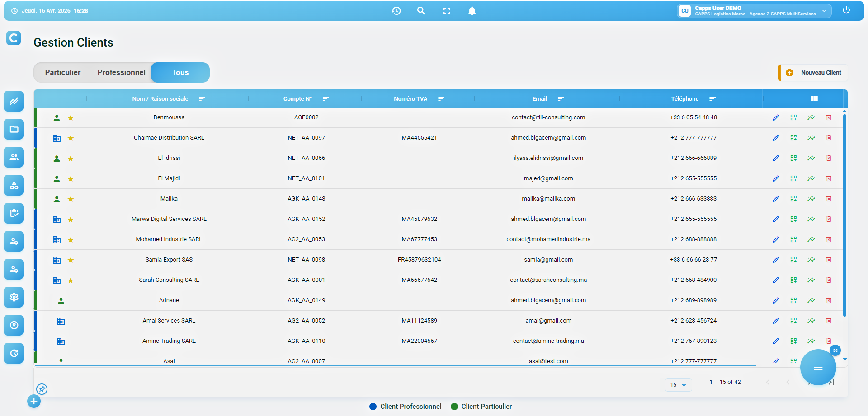Open sort menu for Numéro TVA column
Screen dimensions: 868x416
(x=441, y=99)
